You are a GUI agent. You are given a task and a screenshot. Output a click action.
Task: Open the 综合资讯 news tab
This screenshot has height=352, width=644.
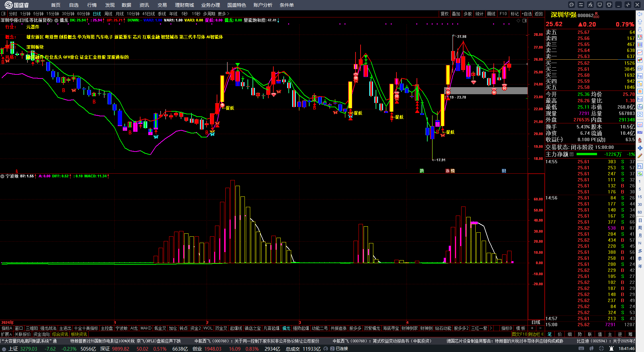[60, 334]
